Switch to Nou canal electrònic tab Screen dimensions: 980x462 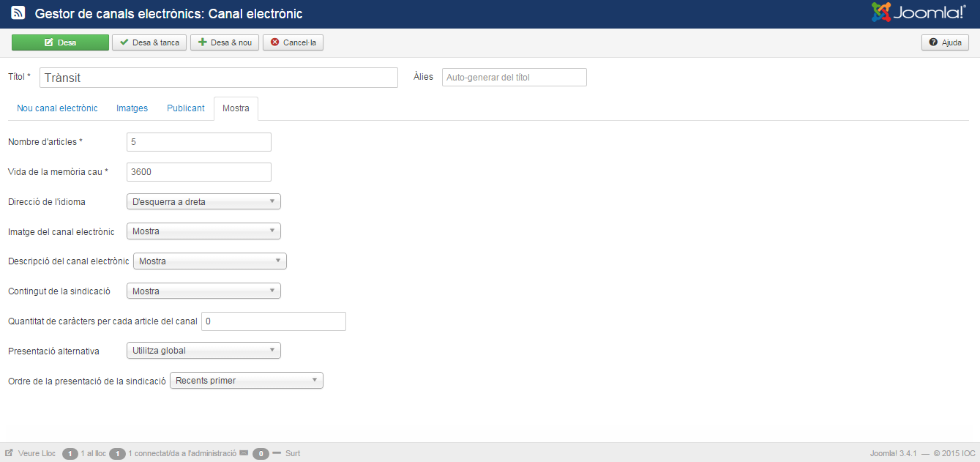tap(57, 108)
